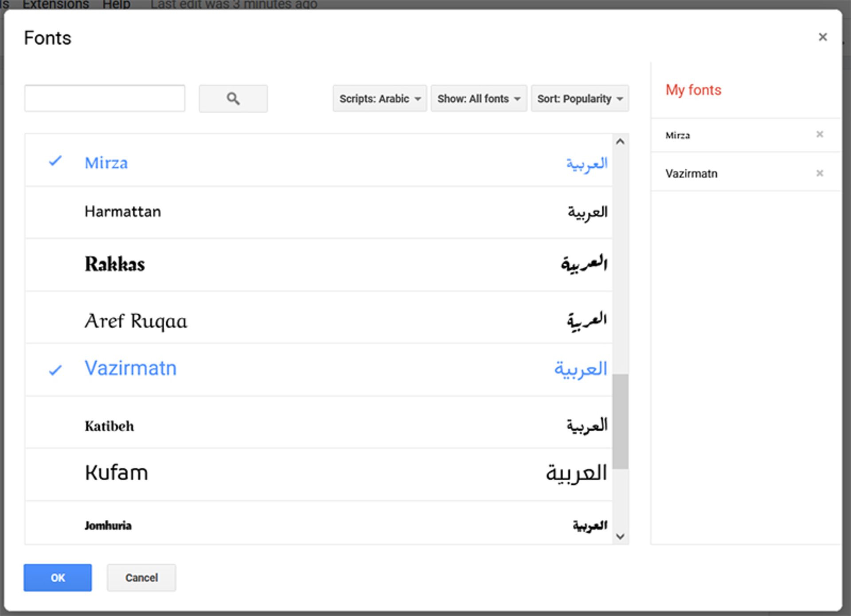Open the Extensions menu

coord(56,4)
